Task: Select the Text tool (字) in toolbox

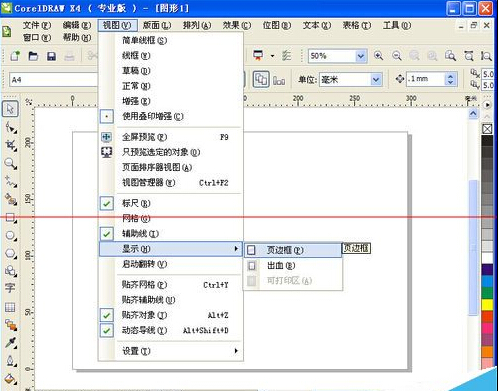Action: point(10,288)
